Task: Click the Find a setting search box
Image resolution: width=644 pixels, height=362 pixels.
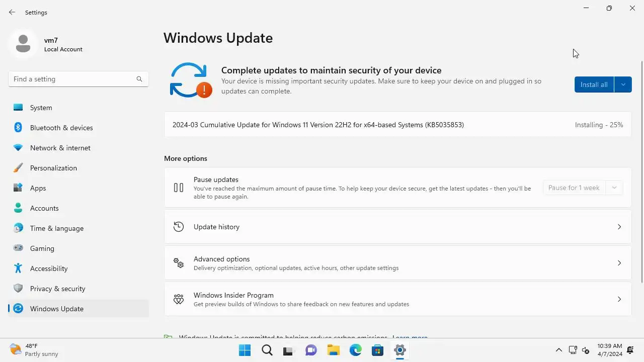Action: (78, 79)
